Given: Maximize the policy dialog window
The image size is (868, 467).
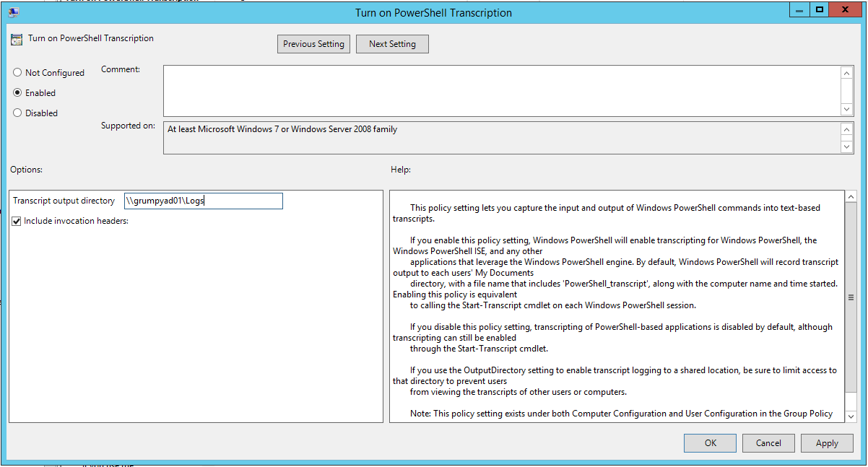Looking at the screenshot, I should pos(819,10).
